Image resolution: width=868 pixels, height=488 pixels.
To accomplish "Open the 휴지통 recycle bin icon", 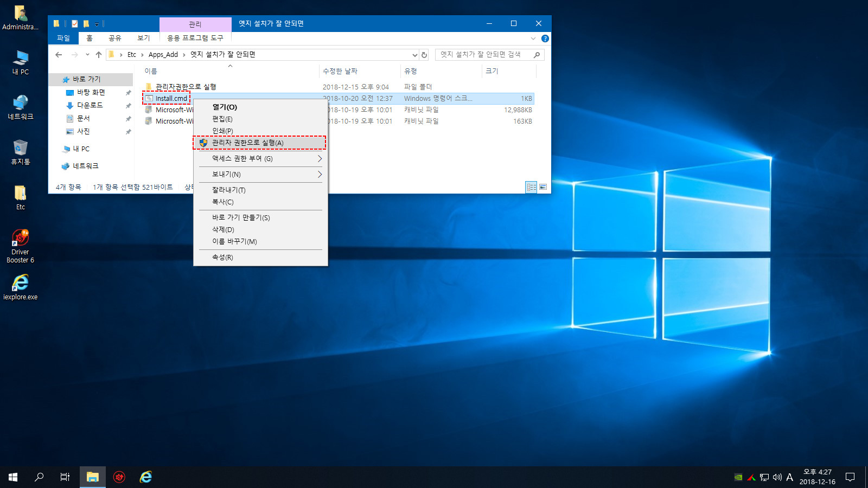I will coord(20,152).
